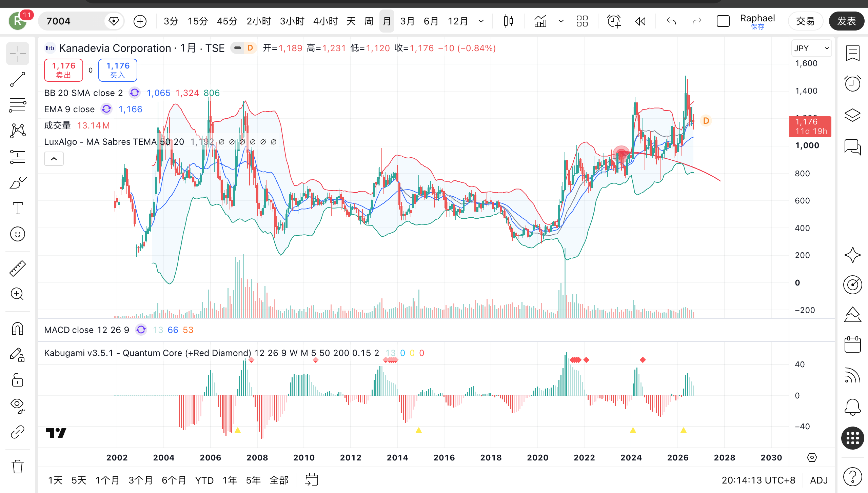Open the forecasting and measurement tools
This screenshot has width=868, height=493.
(x=18, y=157)
